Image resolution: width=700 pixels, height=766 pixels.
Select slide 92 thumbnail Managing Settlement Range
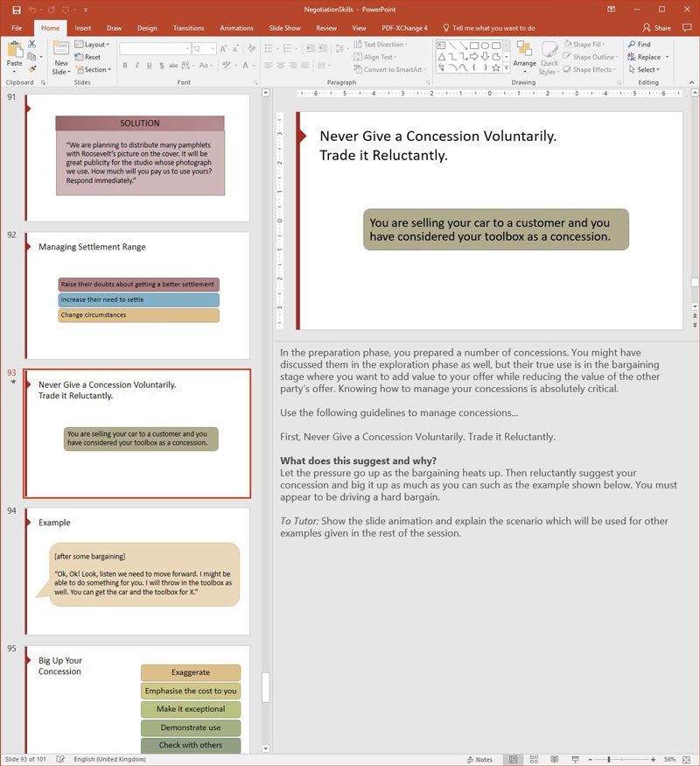point(137,296)
